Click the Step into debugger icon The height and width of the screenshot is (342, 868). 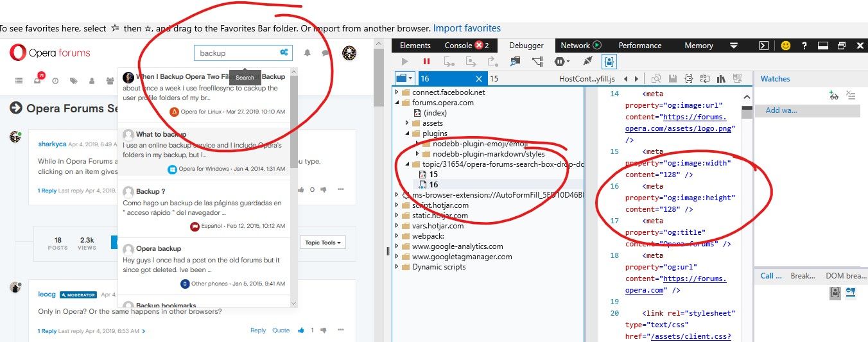(x=449, y=62)
